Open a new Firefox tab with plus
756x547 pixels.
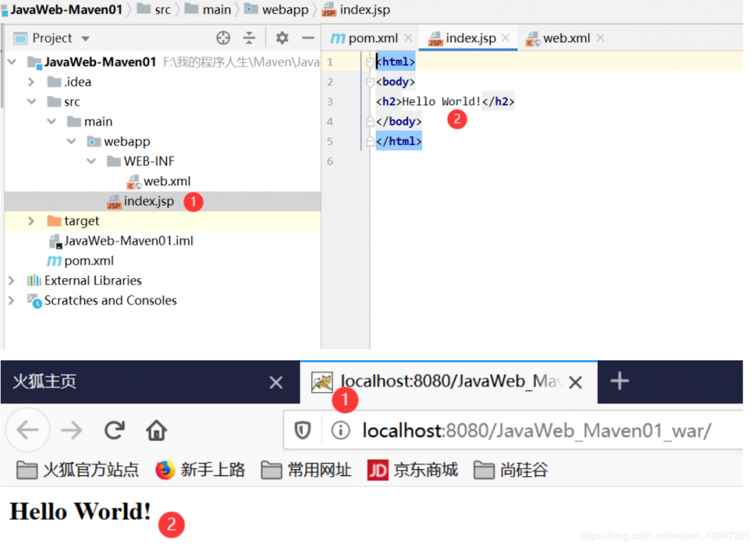tap(620, 382)
